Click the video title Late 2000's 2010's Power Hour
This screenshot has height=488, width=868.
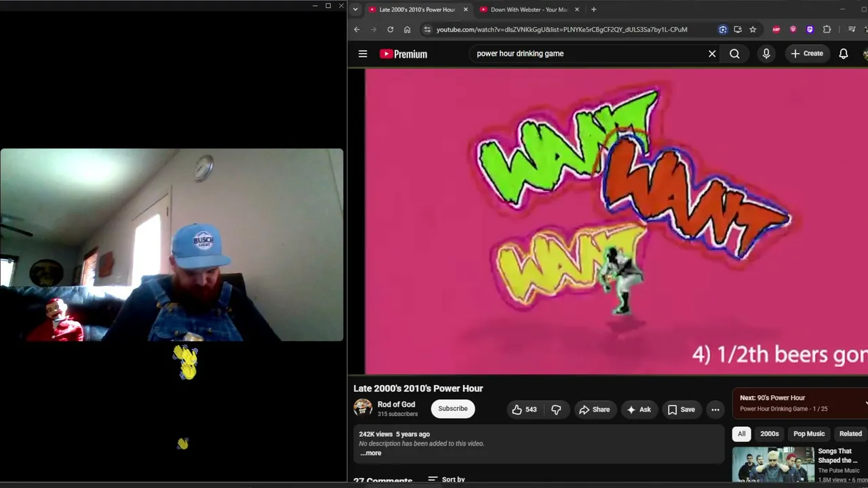[x=418, y=388]
